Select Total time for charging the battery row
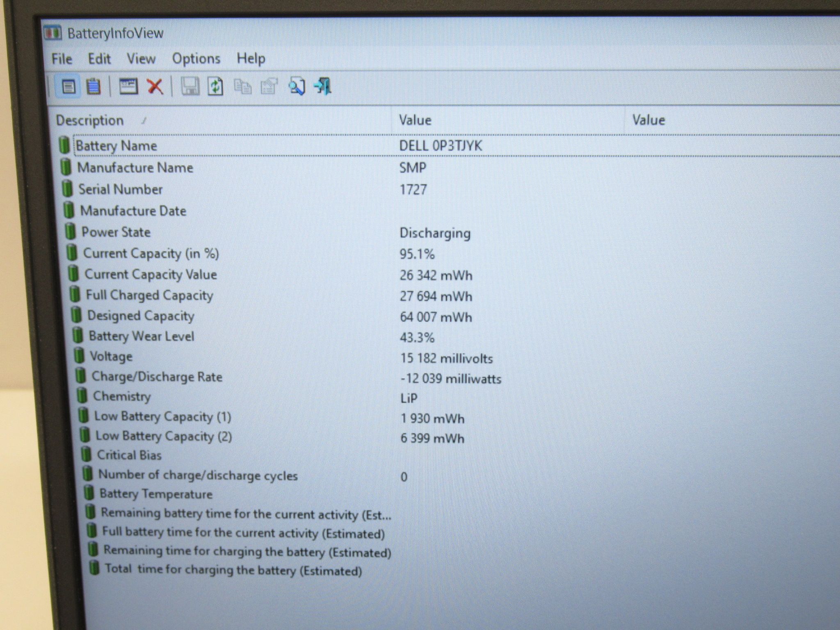 [x=233, y=570]
